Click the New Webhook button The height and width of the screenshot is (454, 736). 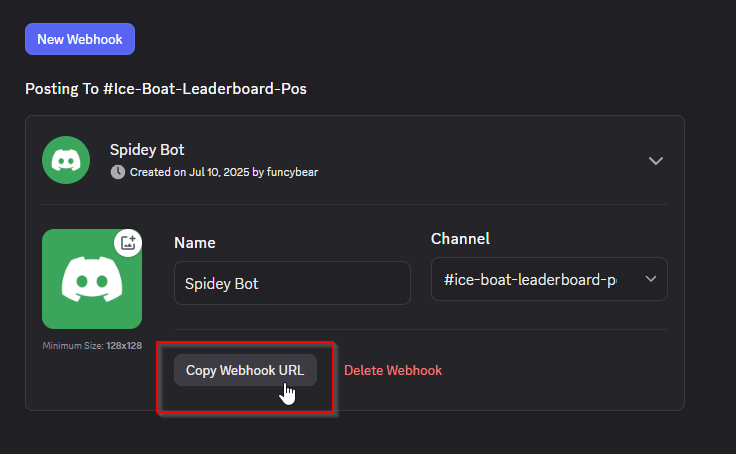80,39
